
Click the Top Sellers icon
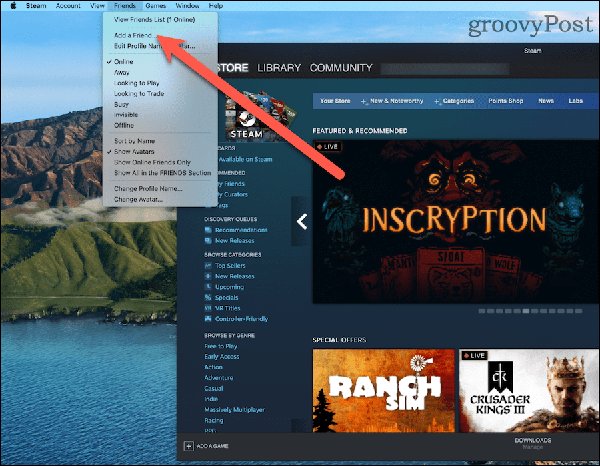[x=208, y=266]
